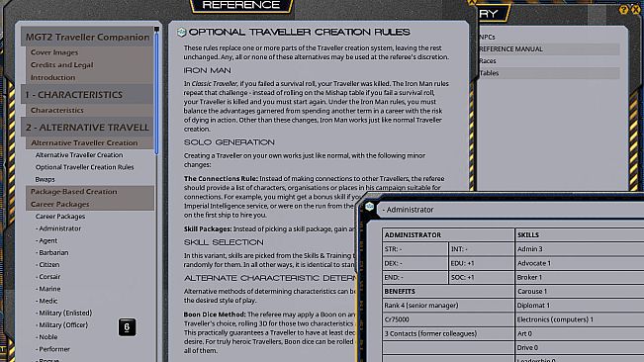644x362 pixels.
Task: Click 'Rank 4 (senior manager)' benefit cell
Action: coord(448,306)
